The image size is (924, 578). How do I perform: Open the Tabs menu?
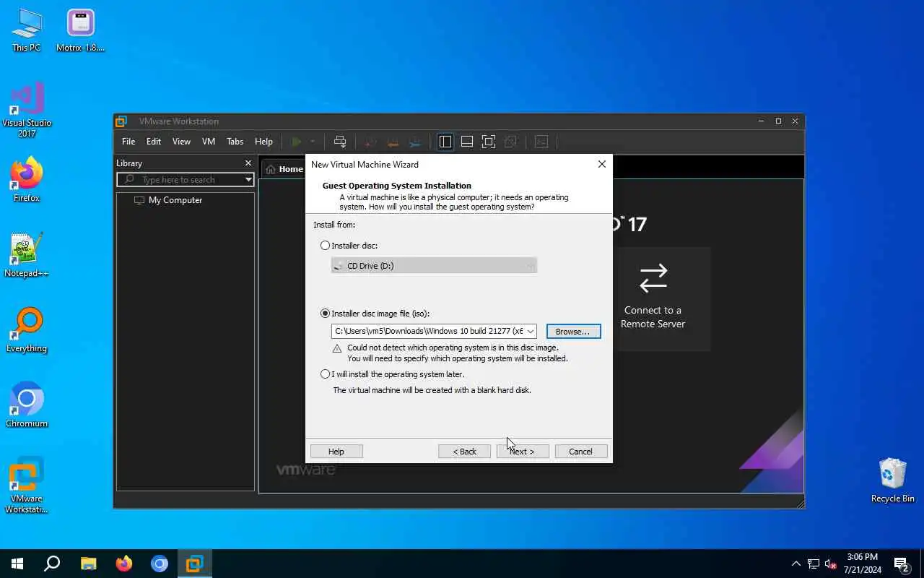(x=235, y=142)
